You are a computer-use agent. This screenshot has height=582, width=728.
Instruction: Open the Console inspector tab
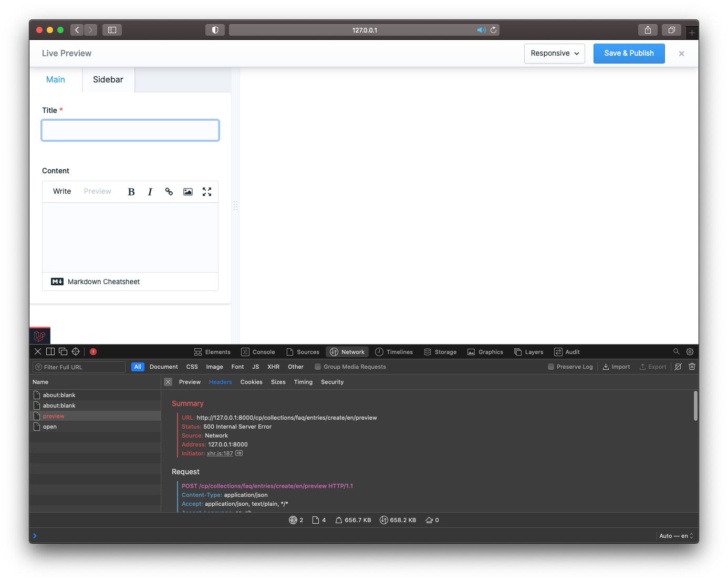(258, 352)
